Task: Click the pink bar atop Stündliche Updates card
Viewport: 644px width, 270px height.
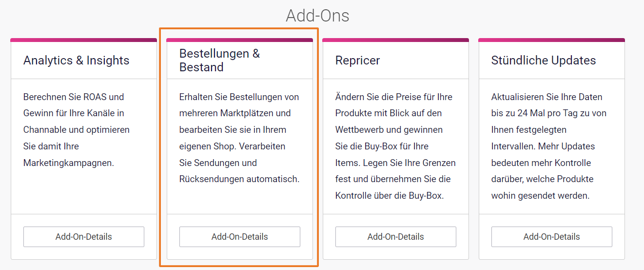Action: (x=552, y=40)
